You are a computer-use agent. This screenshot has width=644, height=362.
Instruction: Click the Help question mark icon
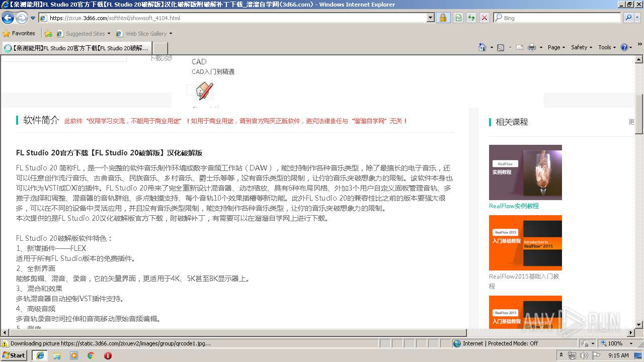624,47
